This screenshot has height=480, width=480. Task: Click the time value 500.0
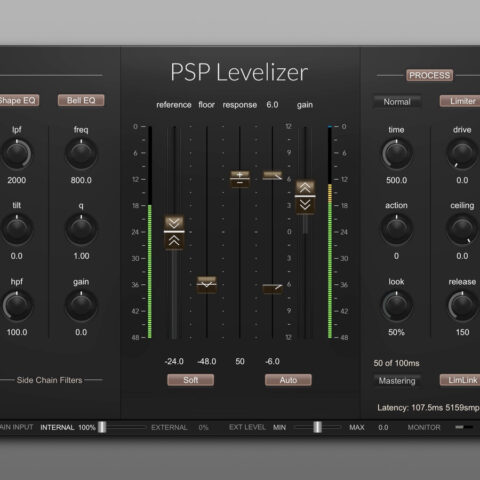tap(396, 180)
